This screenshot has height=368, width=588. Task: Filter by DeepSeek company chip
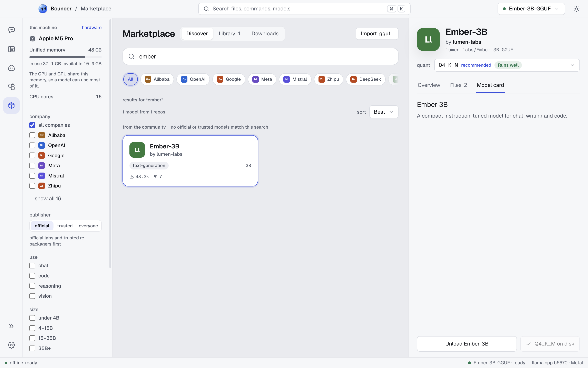[x=366, y=79]
